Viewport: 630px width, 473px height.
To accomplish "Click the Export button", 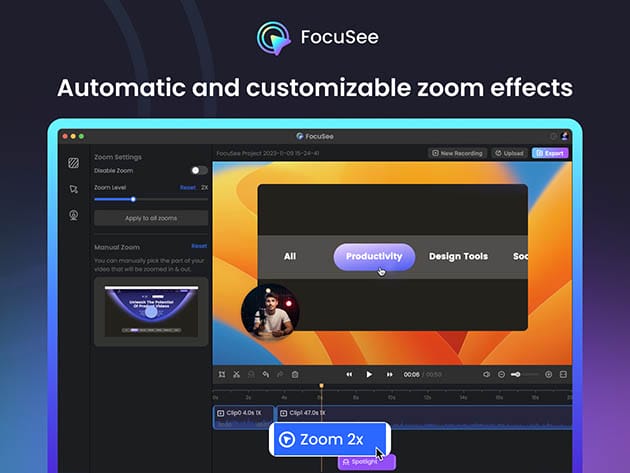I will click(549, 153).
